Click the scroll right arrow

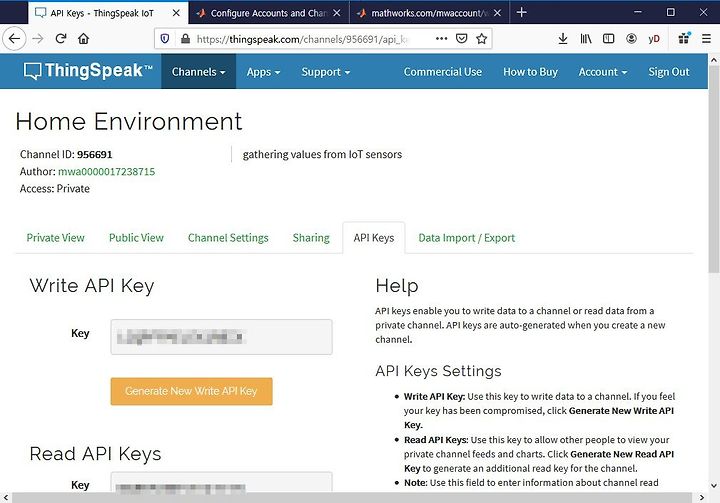pyautogui.click(x=701, y=497)
